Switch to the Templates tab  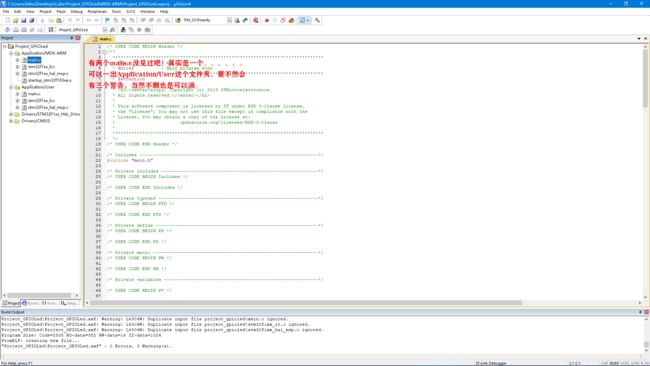pyautogui.click(x=69, y=303)
